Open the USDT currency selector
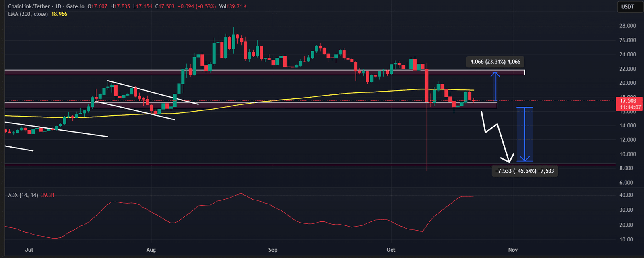 click(627, 6)
